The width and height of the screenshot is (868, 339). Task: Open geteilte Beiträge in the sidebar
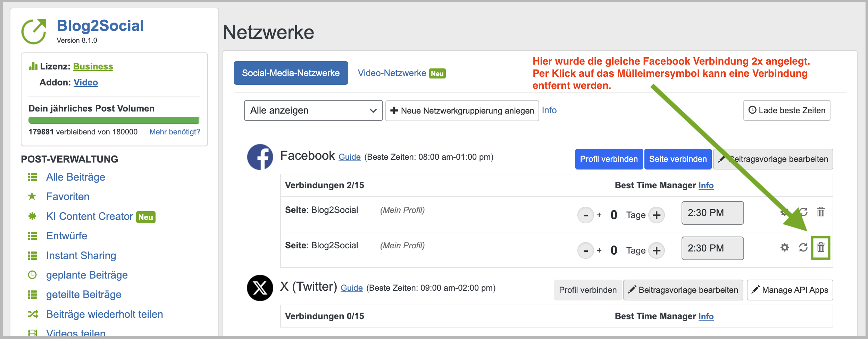pyautogui.click(x=84, y=295)
